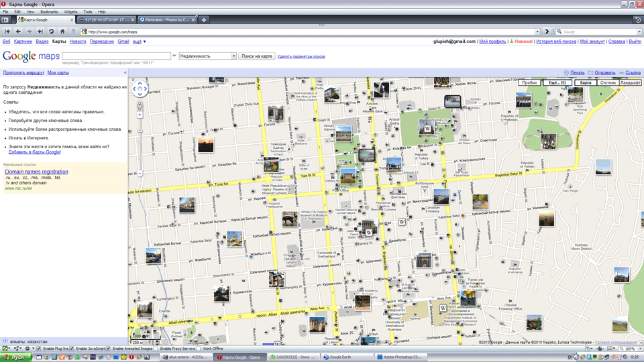The image size is (644, 362).
Task: Click the browser address bar URL field
Action: coord(310,32)
